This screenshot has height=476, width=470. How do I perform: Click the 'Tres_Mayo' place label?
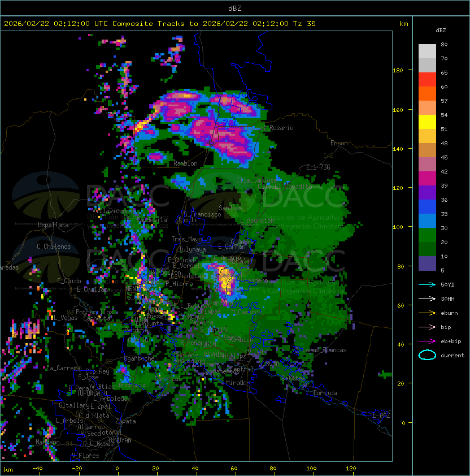(186, 239)
